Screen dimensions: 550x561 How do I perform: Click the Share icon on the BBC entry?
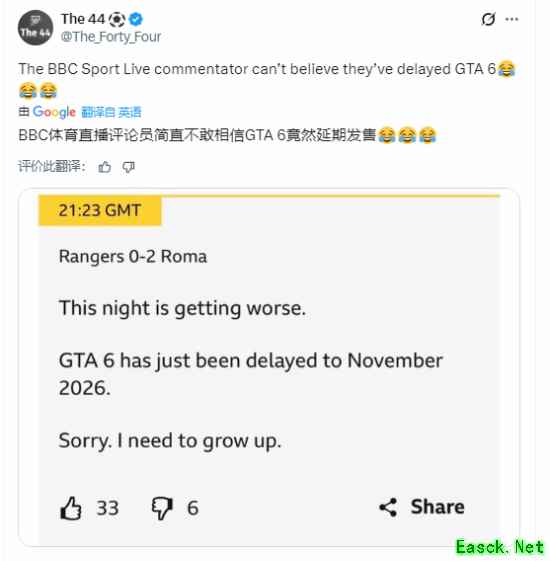tap(388, 507)
